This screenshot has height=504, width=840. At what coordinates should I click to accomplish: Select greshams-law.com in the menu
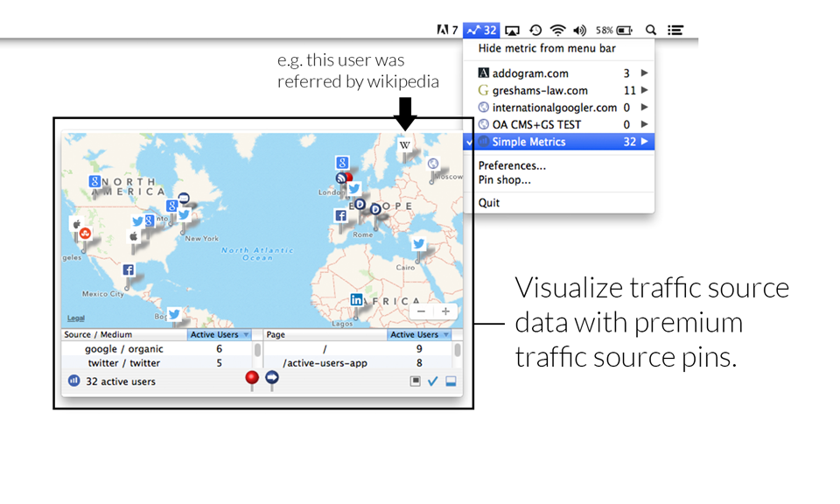tap(559, 90)
